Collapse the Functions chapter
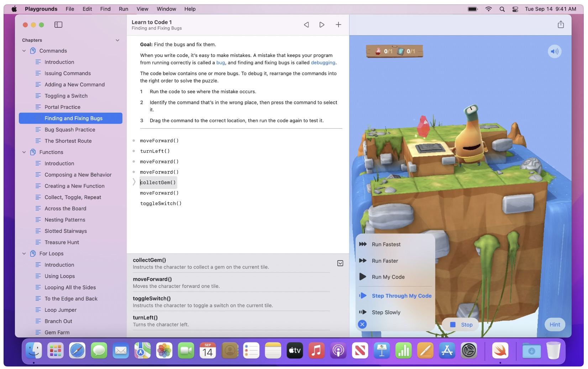Screen dimensions: 588x369 pos(24,152)
